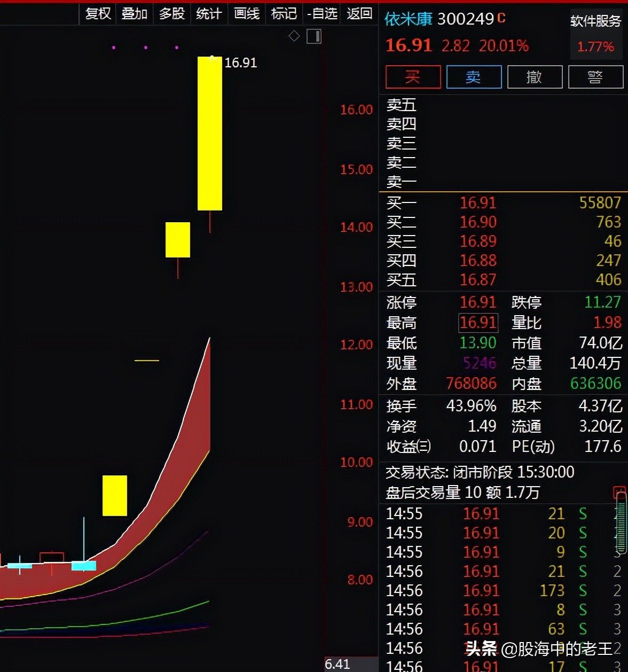Open the 多股 multi-stock view
Image resolution: width=628 pixels, height=672 pixels.
(x=172, y=13)
